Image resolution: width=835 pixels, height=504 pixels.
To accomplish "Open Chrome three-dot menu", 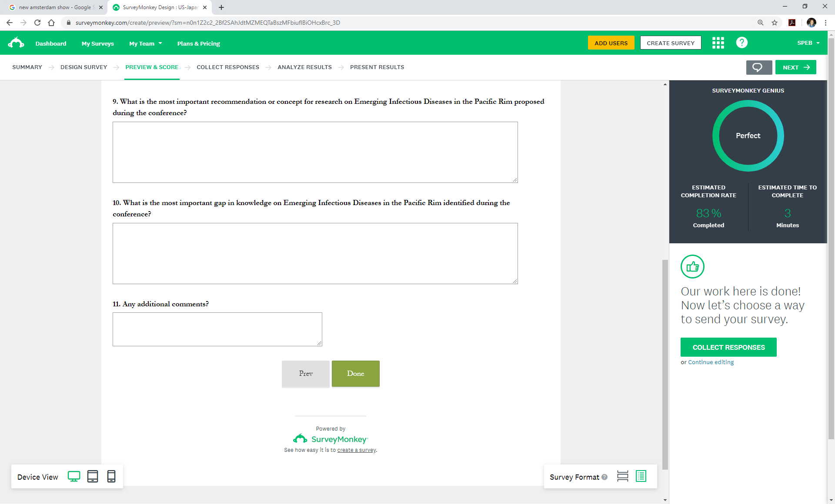I will tap(825, 23).
